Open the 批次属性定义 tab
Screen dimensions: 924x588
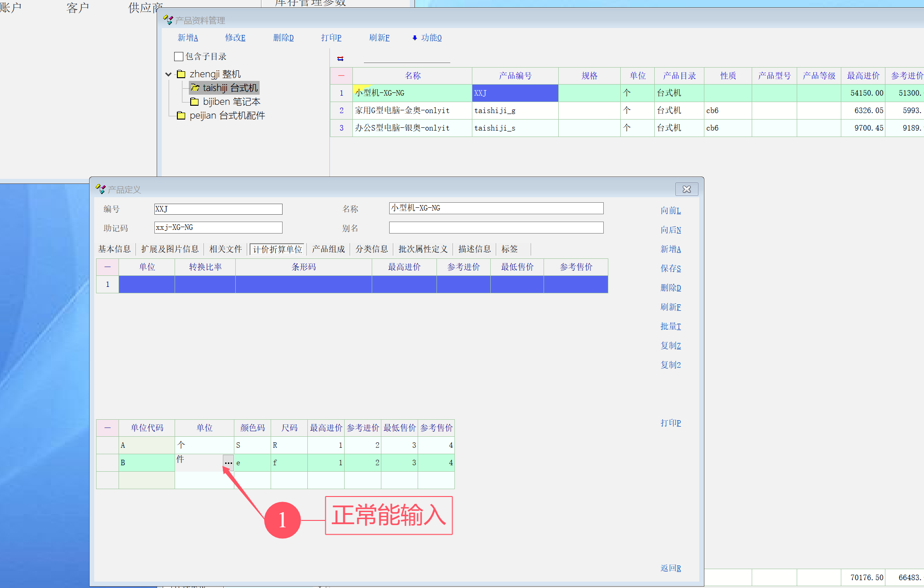coord(423,249)
